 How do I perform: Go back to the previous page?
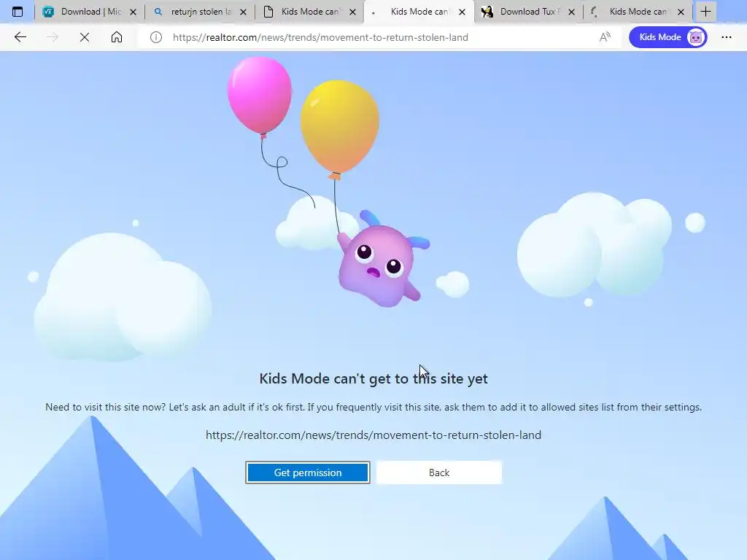click(x=20, y=37)
